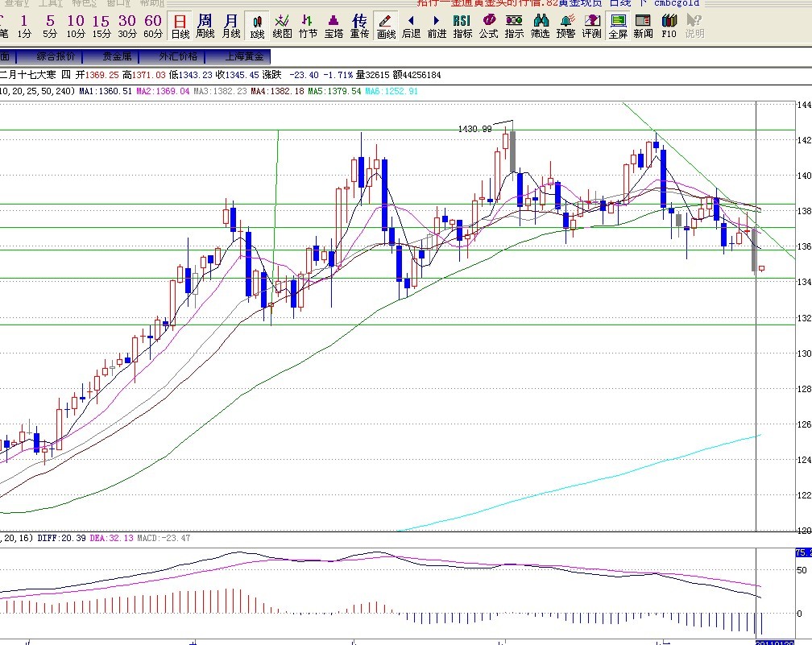This screenshot has width=812, height=645.
Task: Click the 新闻 news icon
Action: (643, 26)
